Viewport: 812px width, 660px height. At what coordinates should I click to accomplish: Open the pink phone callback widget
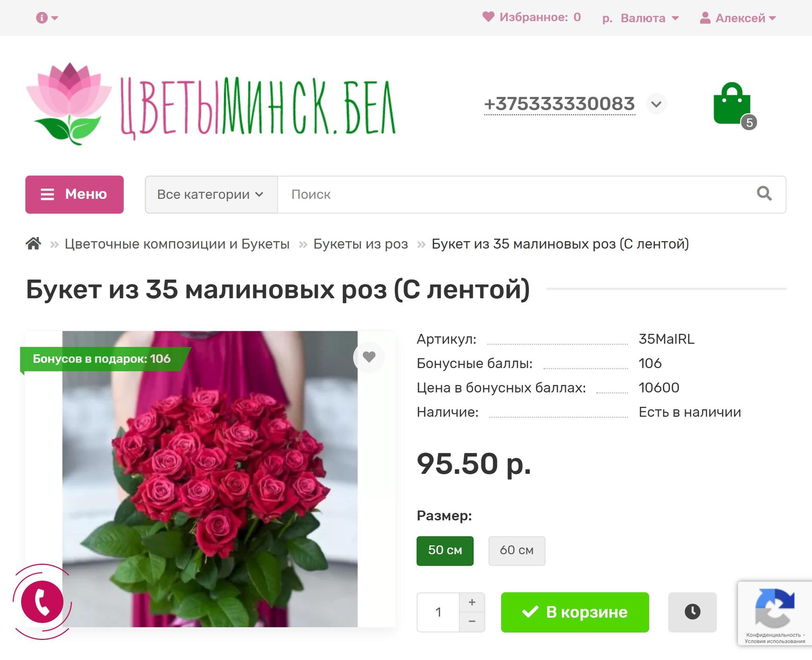[x=42, y=602]
